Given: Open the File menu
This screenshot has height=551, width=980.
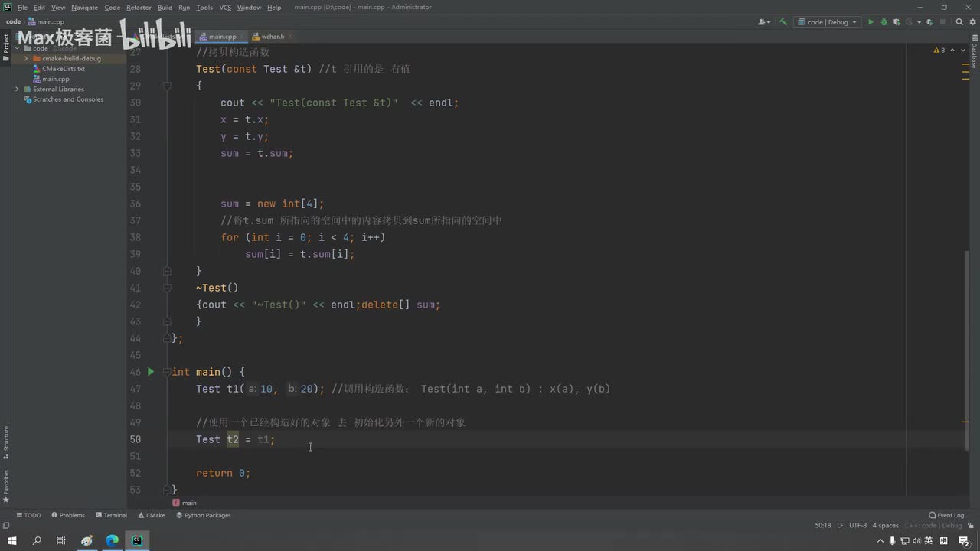Looking at the screenshot, I should click(x=22, y=7).
